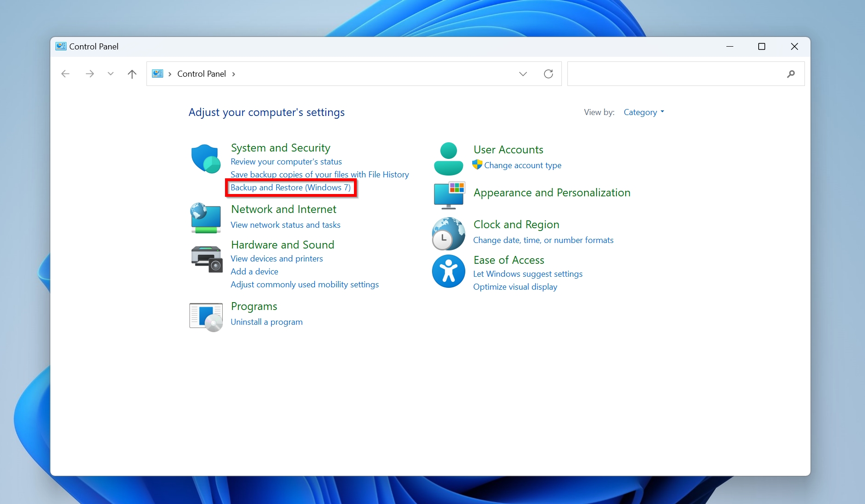Click the back arrow navigation button
The width and height of the screenshot is (865, 504).
[65, 74]
